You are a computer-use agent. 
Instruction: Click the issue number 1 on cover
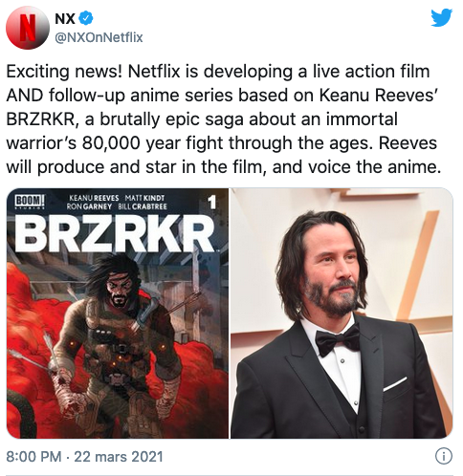211,203
